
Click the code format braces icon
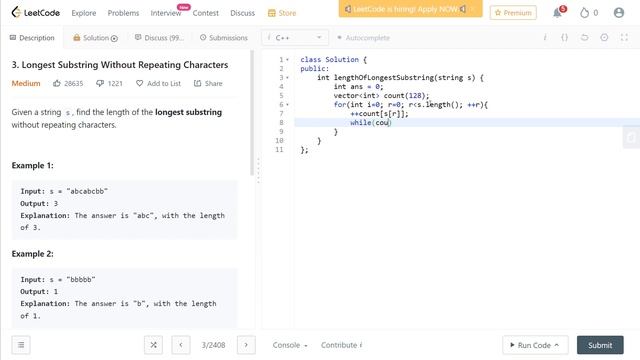[564, 38]
